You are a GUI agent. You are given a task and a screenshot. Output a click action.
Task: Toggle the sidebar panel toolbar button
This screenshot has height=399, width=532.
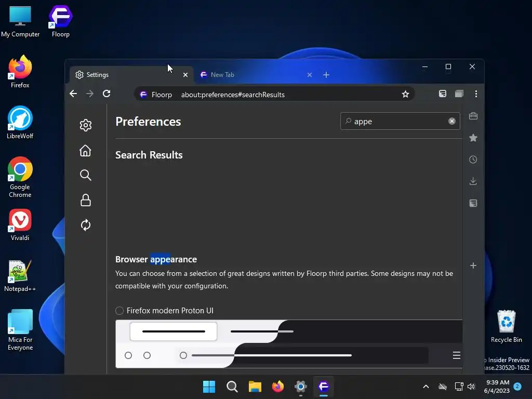pyautogui.click(x=443, y=94)
